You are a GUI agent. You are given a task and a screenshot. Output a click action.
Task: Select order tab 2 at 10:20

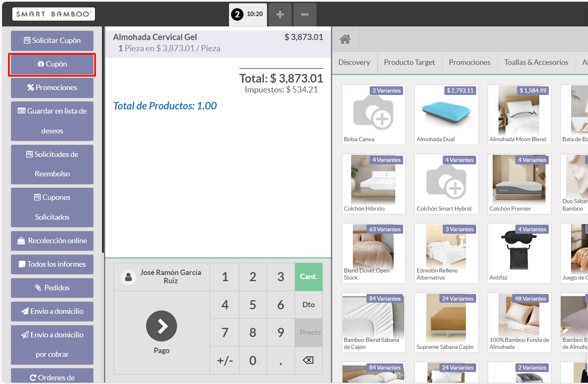(248, 14)
